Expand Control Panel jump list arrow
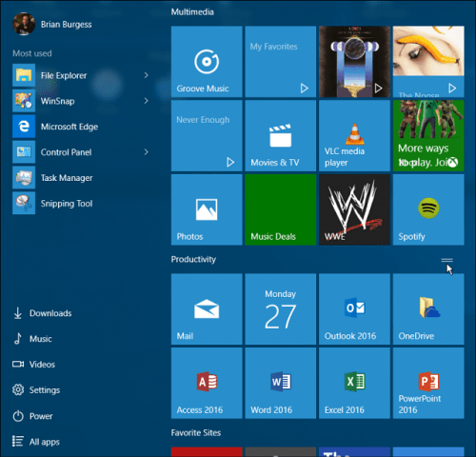Viewport: 476px width, 457px height. (x=147, y=152)
